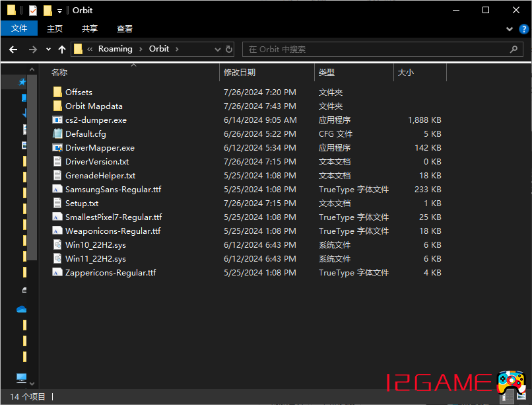The width and height of the screenshot is (532, 405).
Task: Click the 6/14/2024 9:05 AM date cell
Action: point(260,120)
